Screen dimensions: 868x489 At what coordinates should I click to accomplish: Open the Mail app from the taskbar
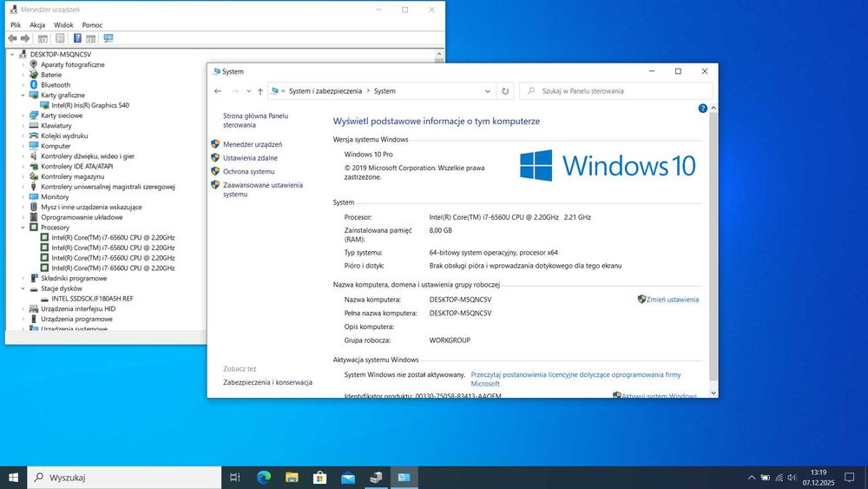pos(348,478)
